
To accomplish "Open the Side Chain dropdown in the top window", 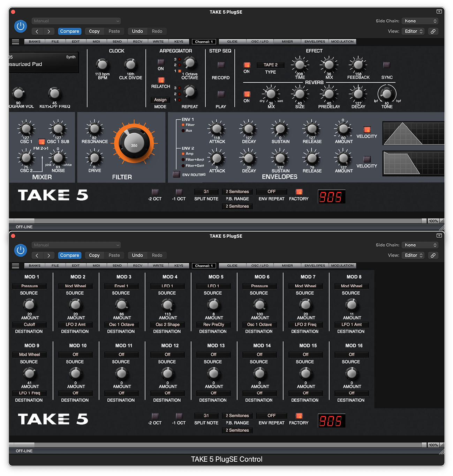I will (420, 21).
